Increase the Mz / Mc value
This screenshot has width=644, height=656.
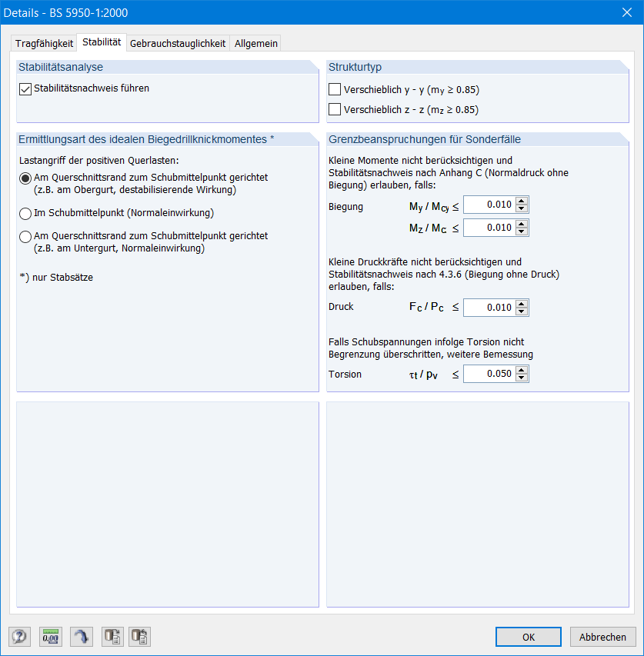[x=522, y=224]
